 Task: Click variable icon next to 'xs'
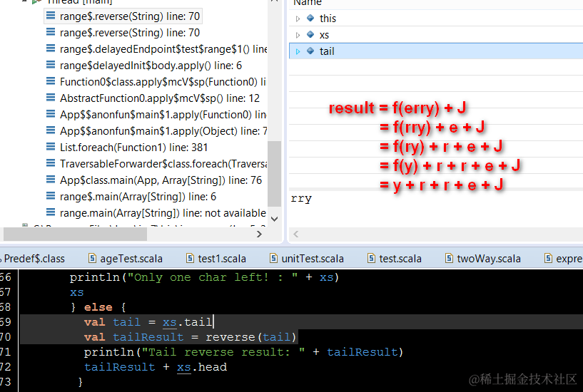coord(310,34)
